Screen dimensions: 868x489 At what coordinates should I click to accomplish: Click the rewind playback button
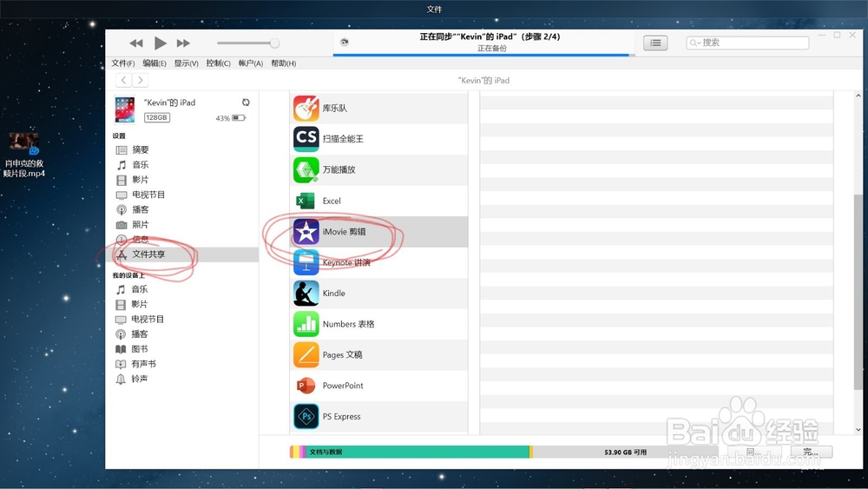[x=135, y=43]
